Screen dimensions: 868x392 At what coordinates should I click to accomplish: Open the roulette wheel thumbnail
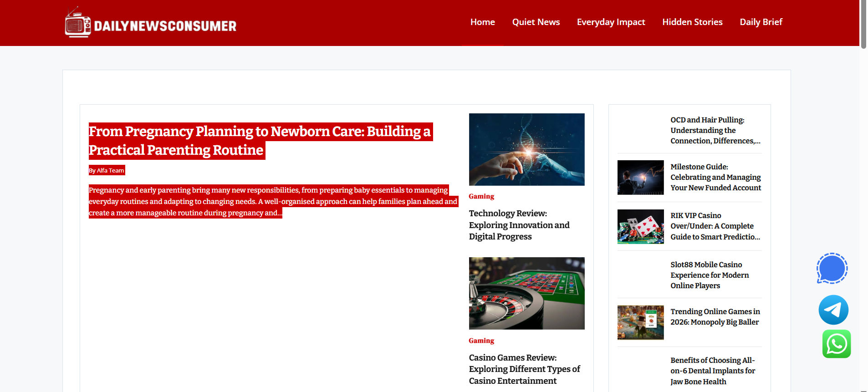click(x=526, y=293)
